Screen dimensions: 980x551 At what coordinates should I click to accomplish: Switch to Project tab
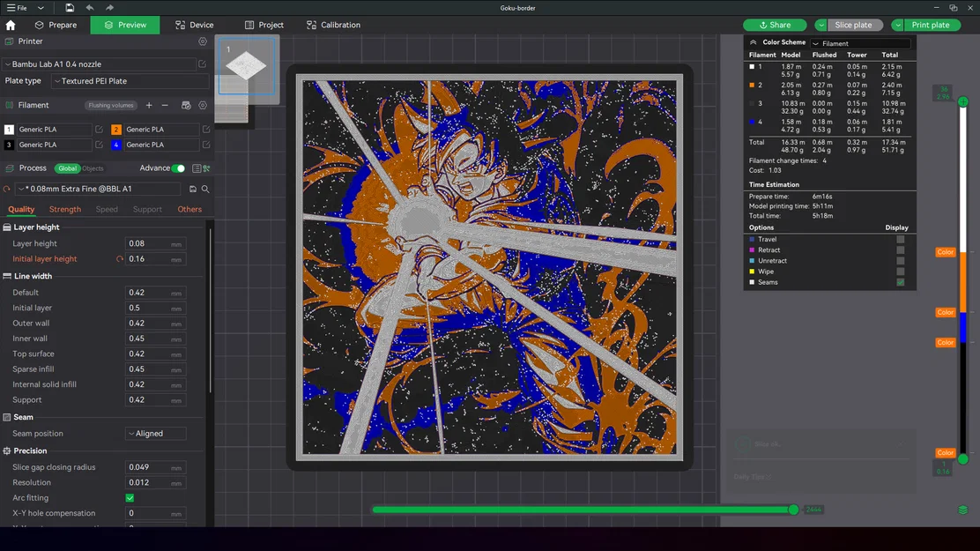click(x=264, y=25)
